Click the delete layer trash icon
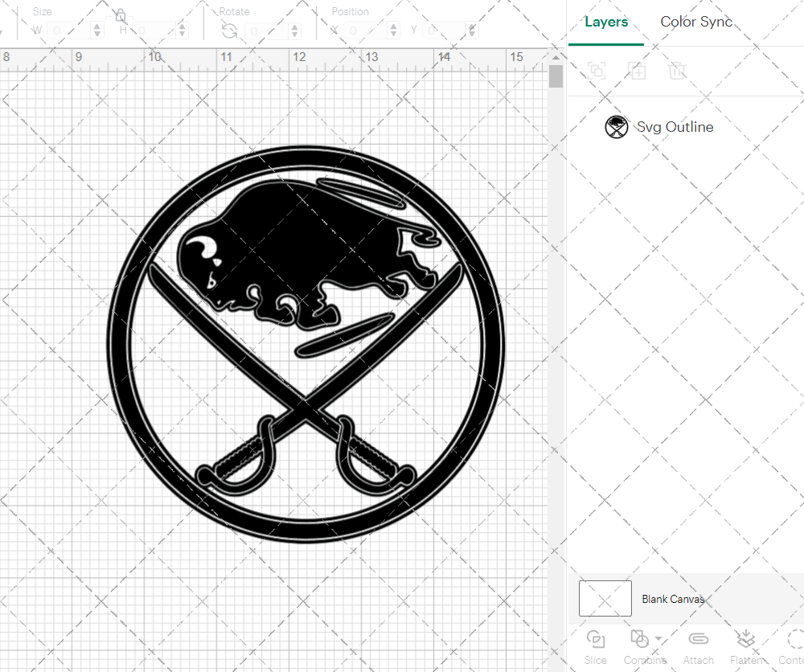The width and height of the screenshot is (804, 672). pyautogui.click(x=678, y=71)
